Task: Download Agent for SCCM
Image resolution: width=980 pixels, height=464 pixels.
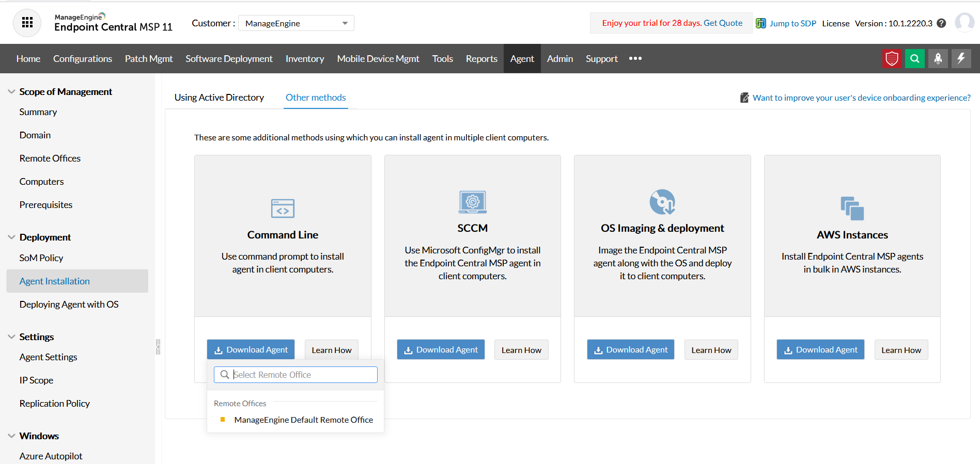Action: click(441, 350)
